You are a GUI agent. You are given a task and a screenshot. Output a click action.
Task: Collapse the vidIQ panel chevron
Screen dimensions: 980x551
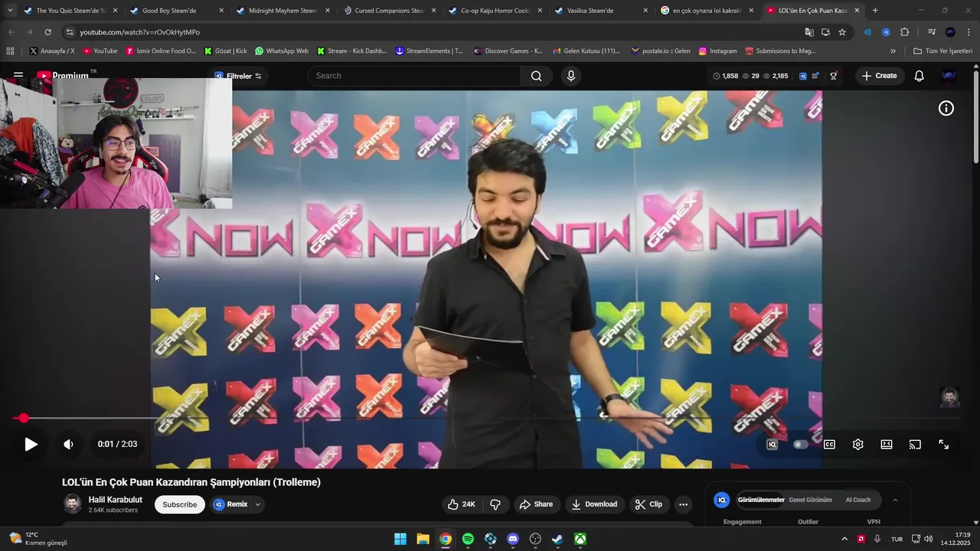(895, 500)
